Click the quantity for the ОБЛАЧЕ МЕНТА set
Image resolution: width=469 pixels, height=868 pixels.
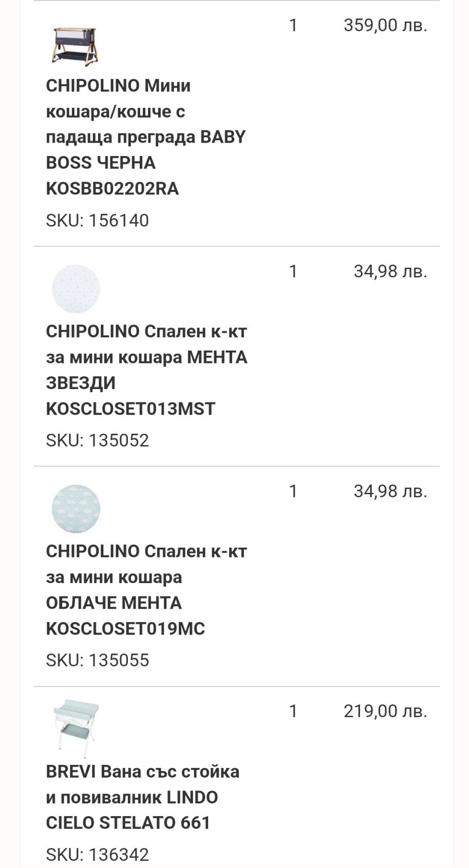(293, 491)
